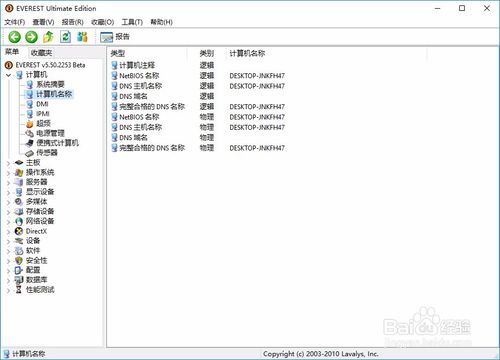This screenshot has width=500, height=360.
Task: Select the EVEREST v5.50.2253 Beta root node
Action: [x=50, y=65]
